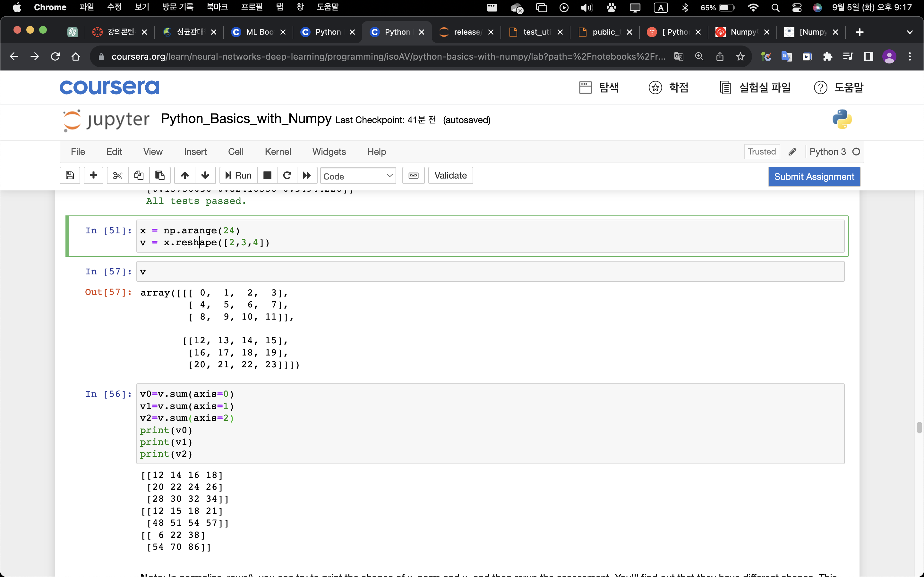Open the Kernel menu

click(x=278, y=152)
